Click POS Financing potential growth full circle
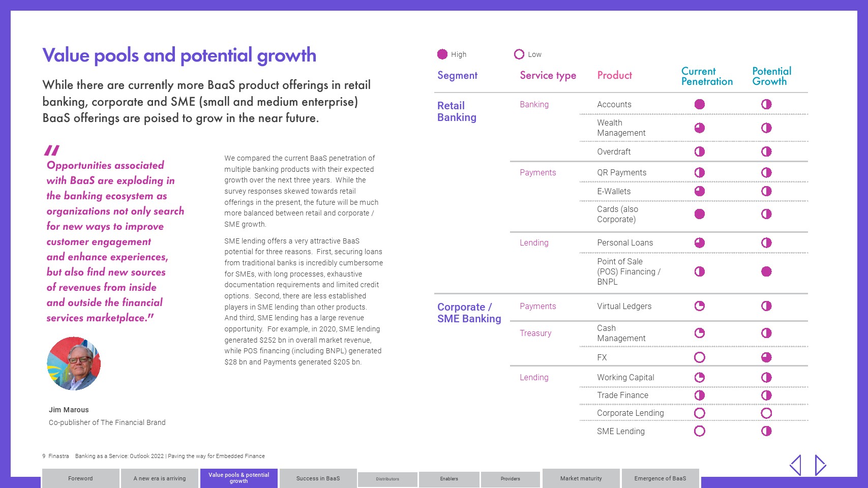 [766, 271]
